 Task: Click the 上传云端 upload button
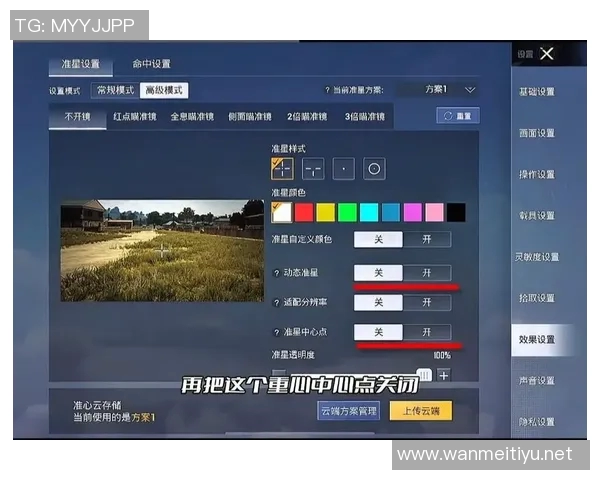421,411
